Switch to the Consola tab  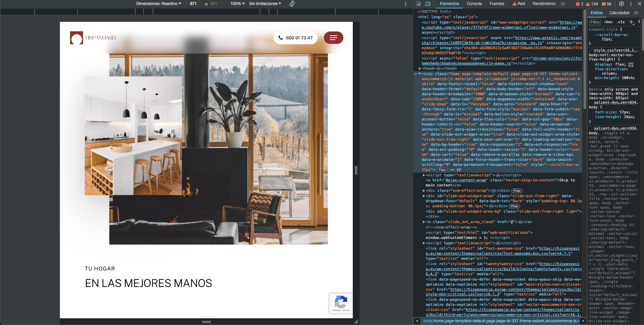click(x=474, y=4)
